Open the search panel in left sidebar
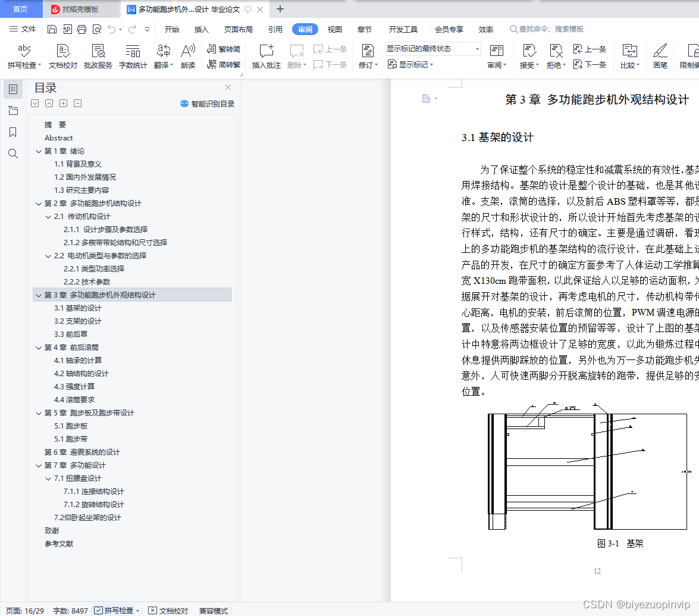Viewport: 699px width, 616px height. (x=13, y=154)
